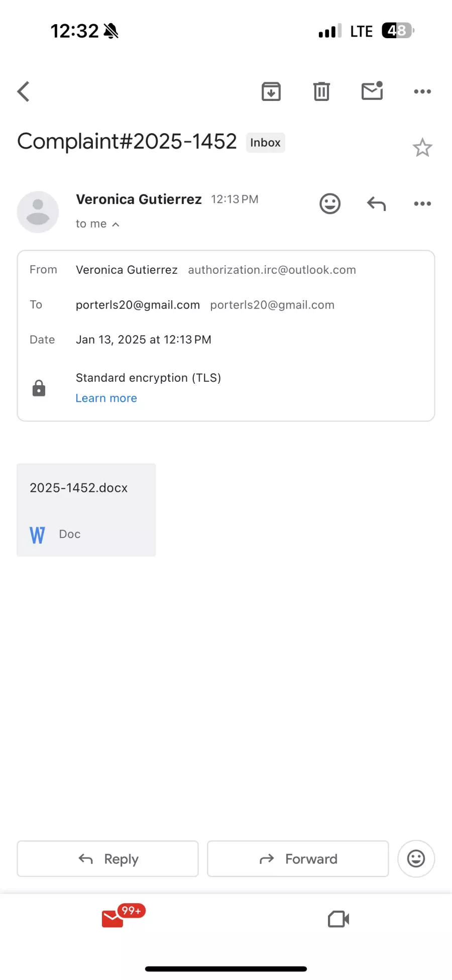Switch to the Meet video tab
Viewport: 452px width, 980px height.
click(338, 919)
